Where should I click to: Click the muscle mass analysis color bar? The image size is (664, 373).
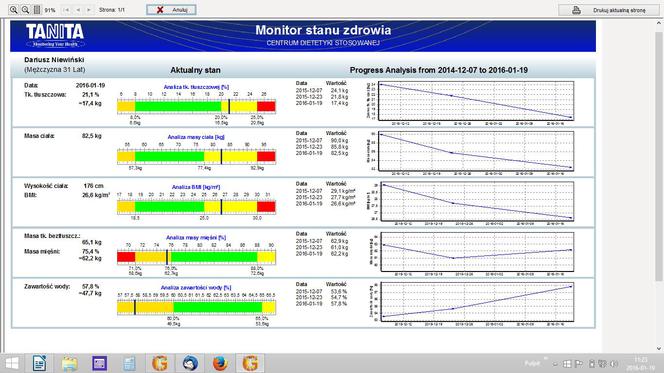point(196,257)
